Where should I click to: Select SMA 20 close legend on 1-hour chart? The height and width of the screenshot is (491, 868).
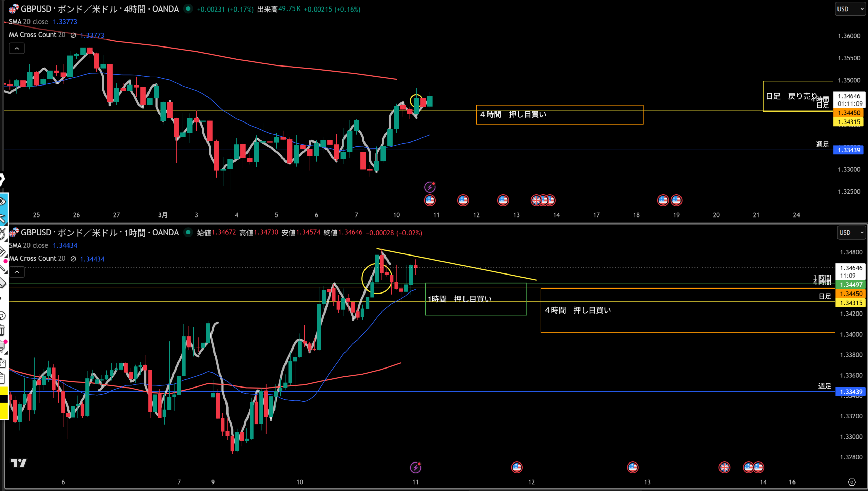pyautogui.click(x=29, y=245)
